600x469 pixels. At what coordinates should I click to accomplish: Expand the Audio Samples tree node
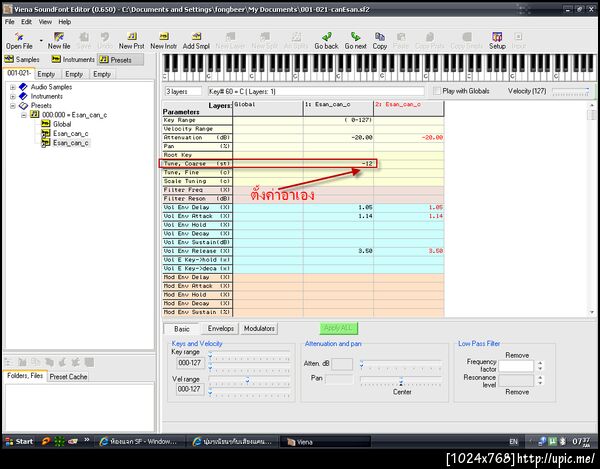pos(13,87)
